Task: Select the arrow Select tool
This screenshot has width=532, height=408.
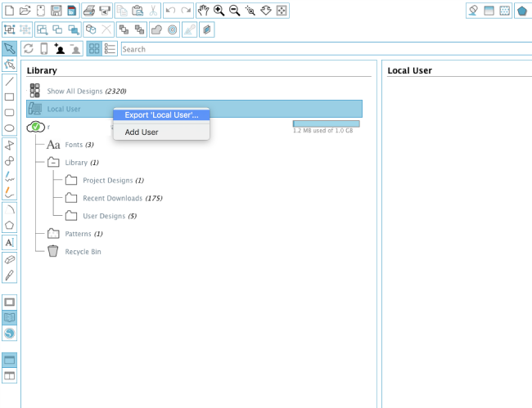Action: 10,49
